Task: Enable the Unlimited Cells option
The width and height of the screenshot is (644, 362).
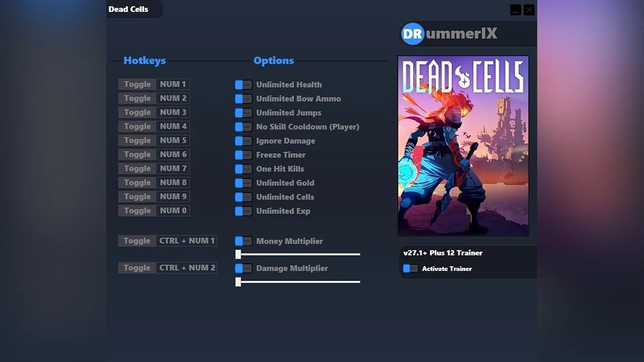Action: click(243, 197)
